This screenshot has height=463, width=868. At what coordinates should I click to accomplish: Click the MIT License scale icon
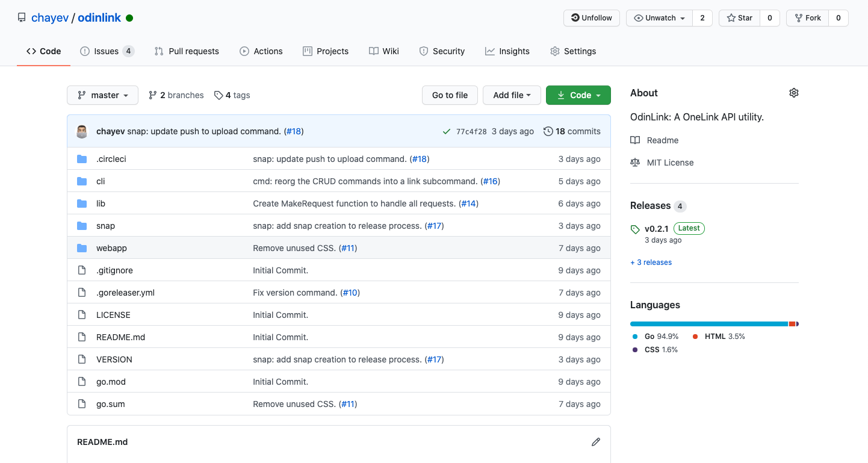[x=635, y=163]
